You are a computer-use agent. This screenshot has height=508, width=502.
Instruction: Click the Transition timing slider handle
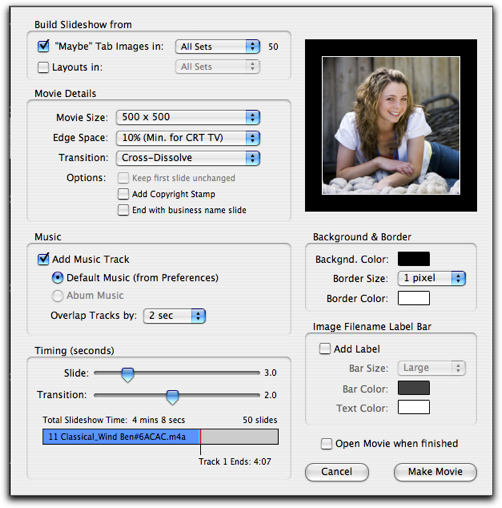coord(172,397)
